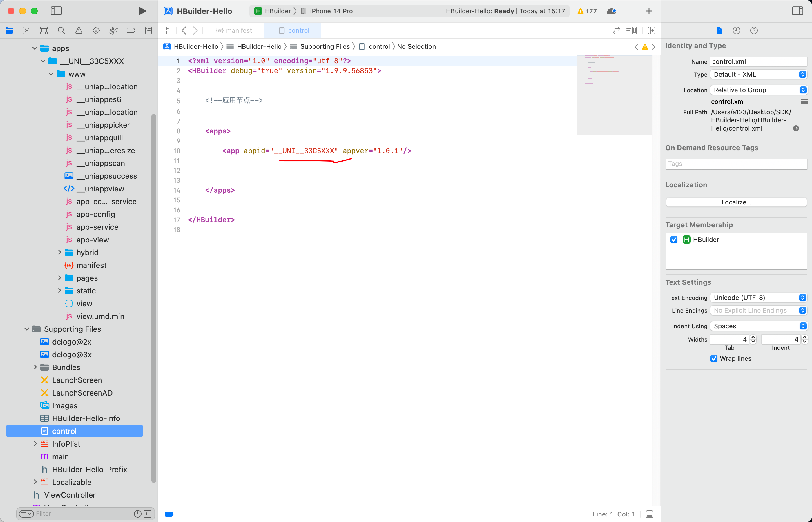Open the Source Control navigator

[26, 30]
